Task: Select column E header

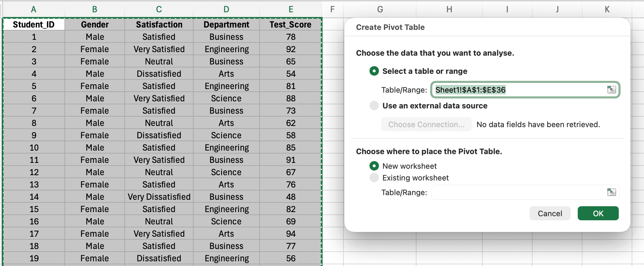Action: tap(291, 9)
